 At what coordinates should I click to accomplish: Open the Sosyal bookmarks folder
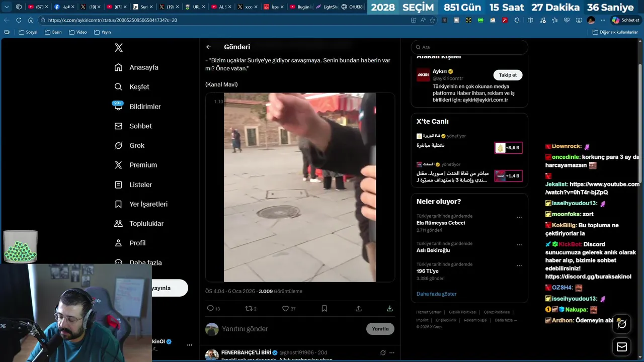pos(28,32)
